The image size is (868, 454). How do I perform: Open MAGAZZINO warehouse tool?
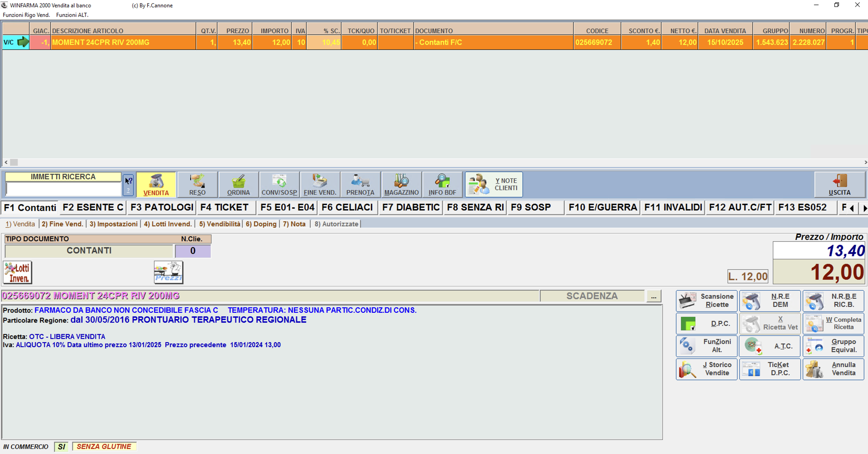[x=401, y=184]
